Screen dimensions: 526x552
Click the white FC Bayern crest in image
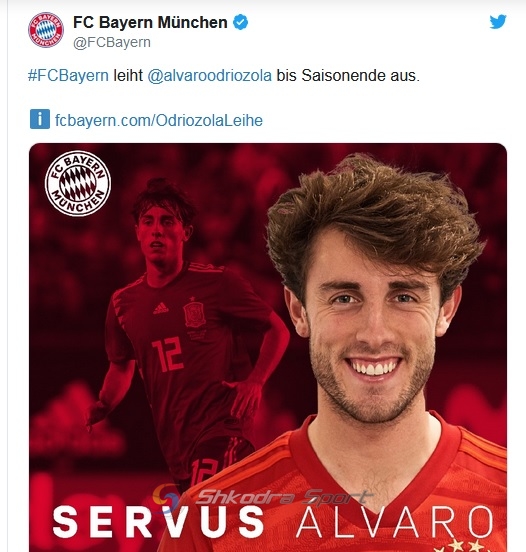[x=78, y=183]
